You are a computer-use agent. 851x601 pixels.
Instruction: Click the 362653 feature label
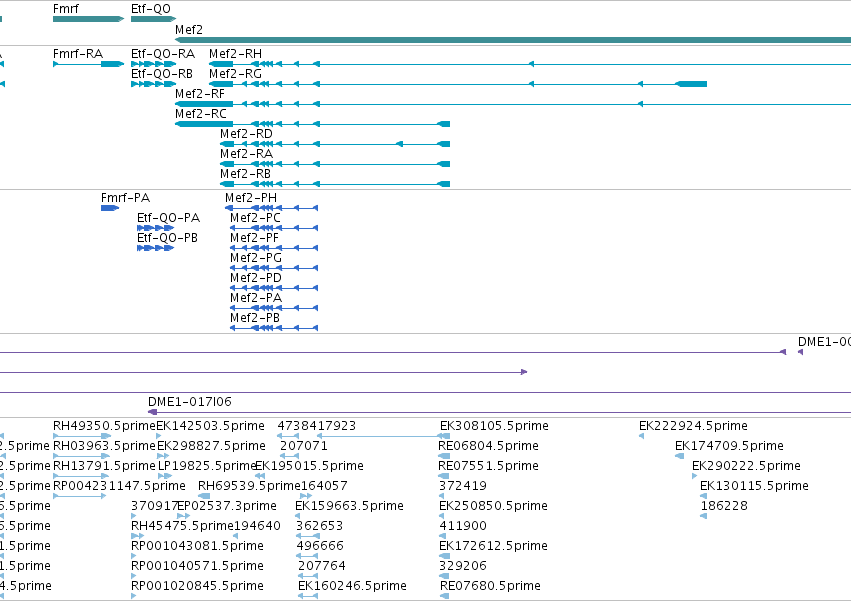tap(320, 527)
